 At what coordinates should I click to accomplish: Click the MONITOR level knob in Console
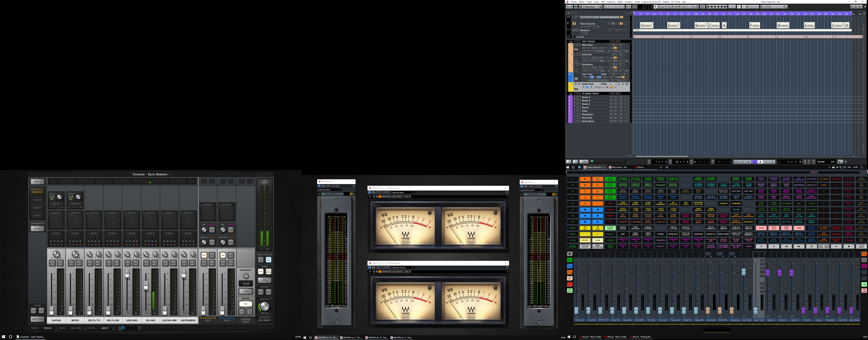[x=264, y=306]
